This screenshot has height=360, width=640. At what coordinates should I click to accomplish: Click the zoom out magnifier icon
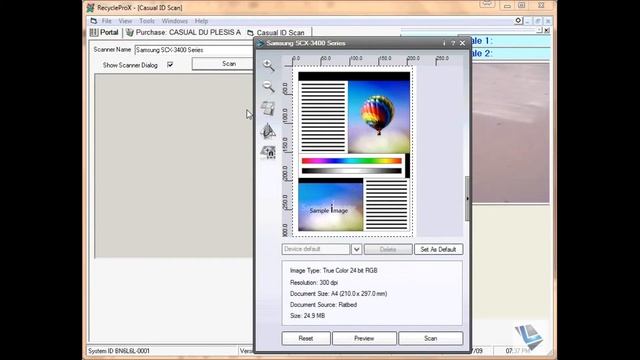(268, 86)
